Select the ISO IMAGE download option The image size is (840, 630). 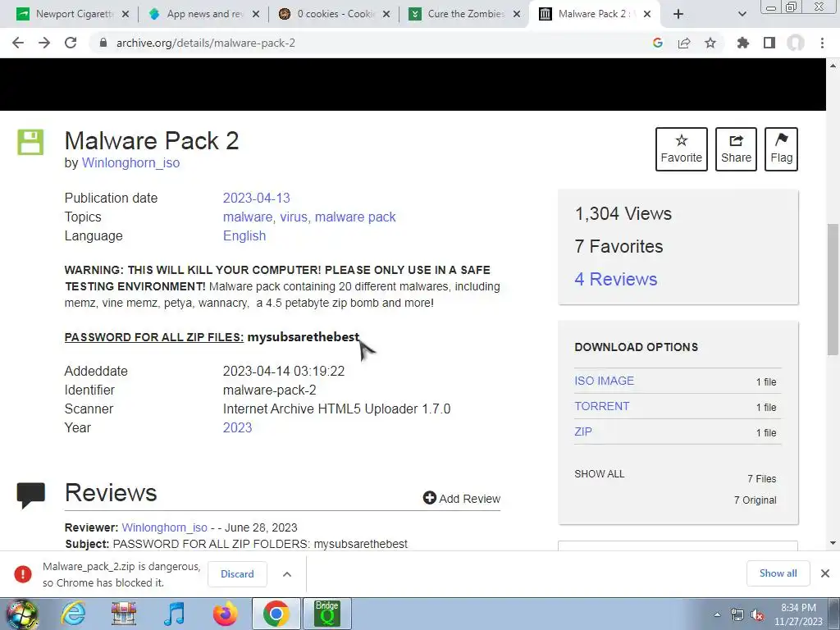coord(604,381)
